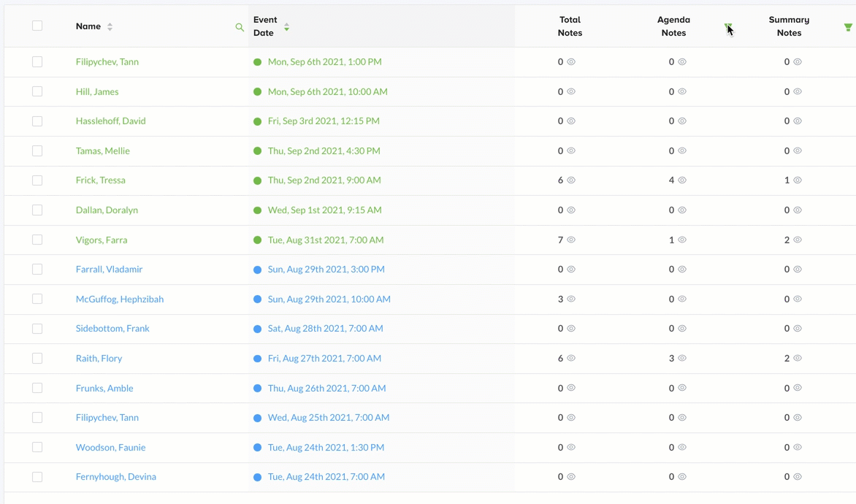The image size is (856, 504).
Task: View Total Notes for the Sep 6th Filipychev row
Action: click(x=571, y=61)
